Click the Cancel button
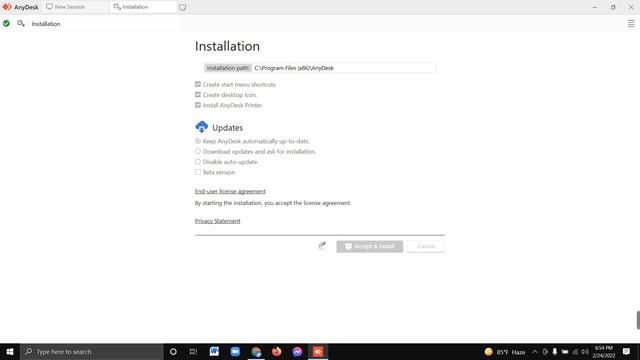This screenshot has width=640, height=360. click(x=426, y=247)
